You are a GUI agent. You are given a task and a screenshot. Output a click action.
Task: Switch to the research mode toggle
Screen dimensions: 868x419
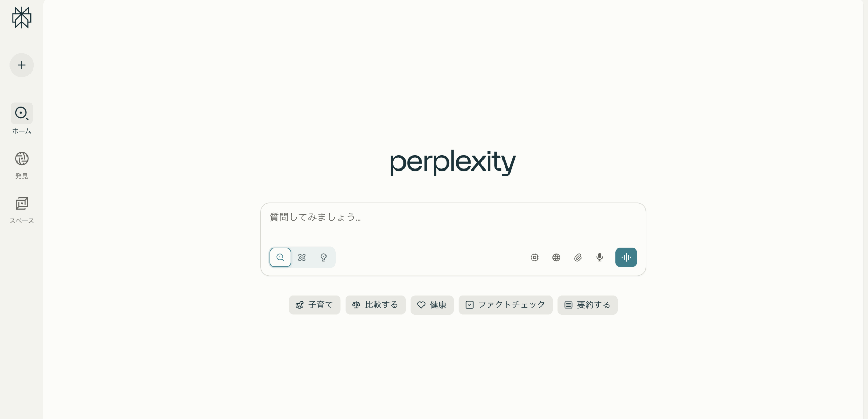click(302, 257)
